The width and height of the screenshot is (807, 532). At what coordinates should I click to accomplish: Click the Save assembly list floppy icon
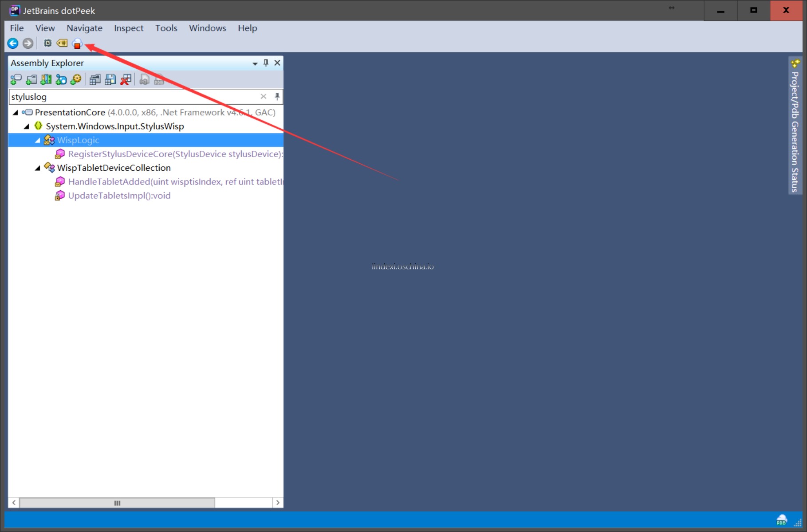pos(110,80)
